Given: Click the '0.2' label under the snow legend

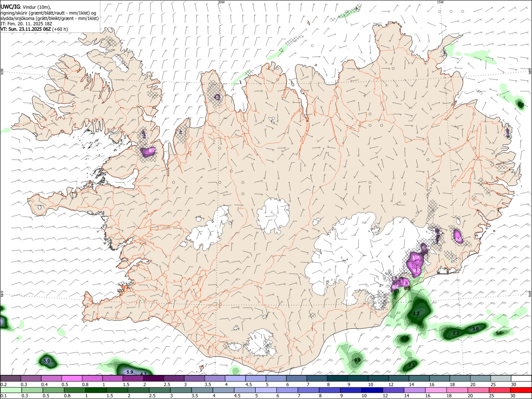Looking at the screenshot, I should pos(3,384).
